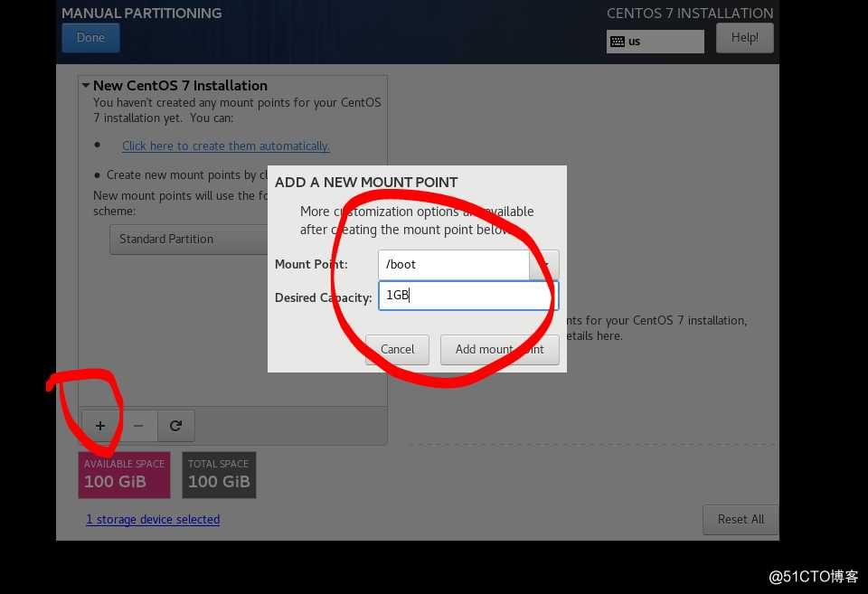Click inside the Mount Point field containing /boot
The image size is (868, 594).
pos(453,265)
